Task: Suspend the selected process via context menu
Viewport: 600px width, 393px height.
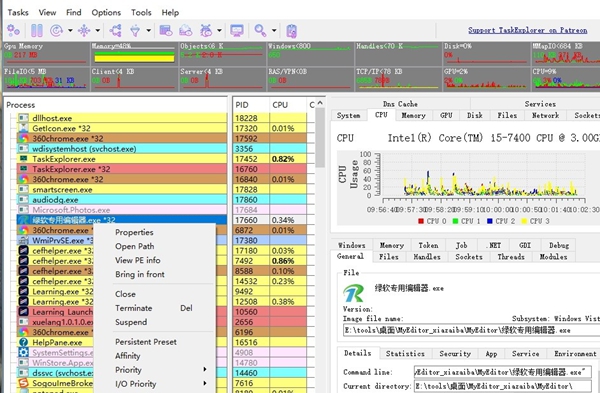Action: tap(131, 322)
